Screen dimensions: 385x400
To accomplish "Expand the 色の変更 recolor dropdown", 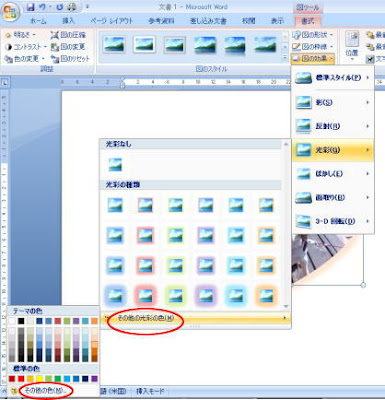I will tap(25, 59).
